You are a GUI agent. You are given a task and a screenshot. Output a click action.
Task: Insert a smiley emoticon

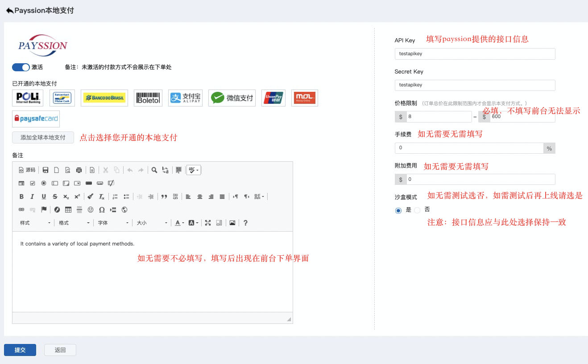click(91, 209)
